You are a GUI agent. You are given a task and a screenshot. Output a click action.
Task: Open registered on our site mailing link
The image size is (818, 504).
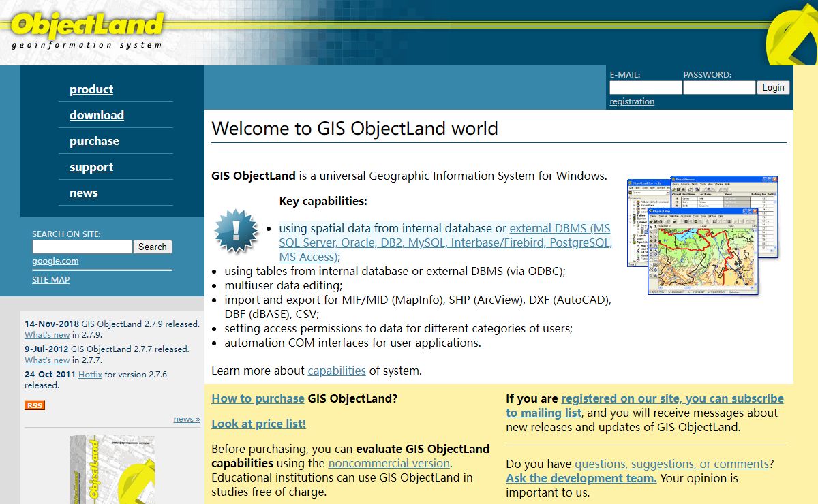(645, 406)
